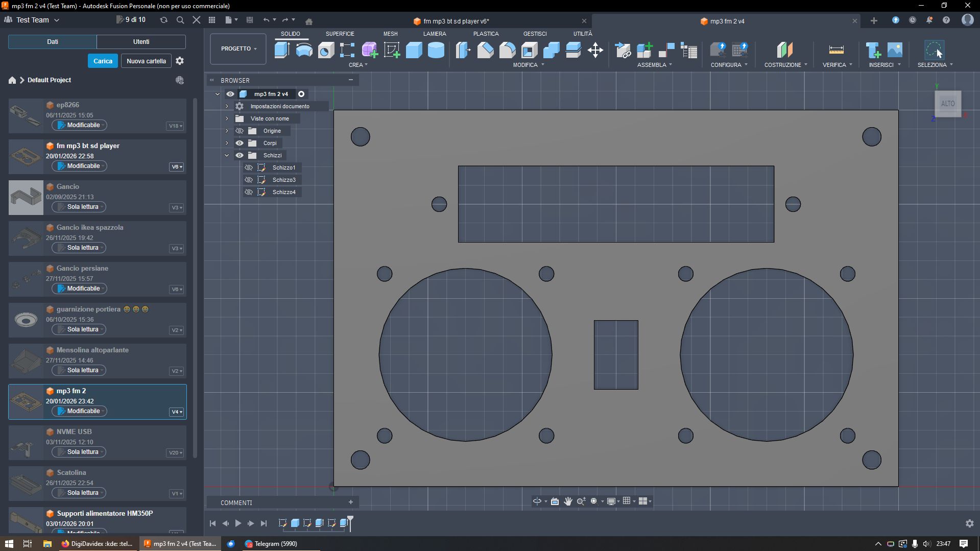Open the Utenti tab in data panel
The height and width of the screenshot is (551, 980).
141,42
